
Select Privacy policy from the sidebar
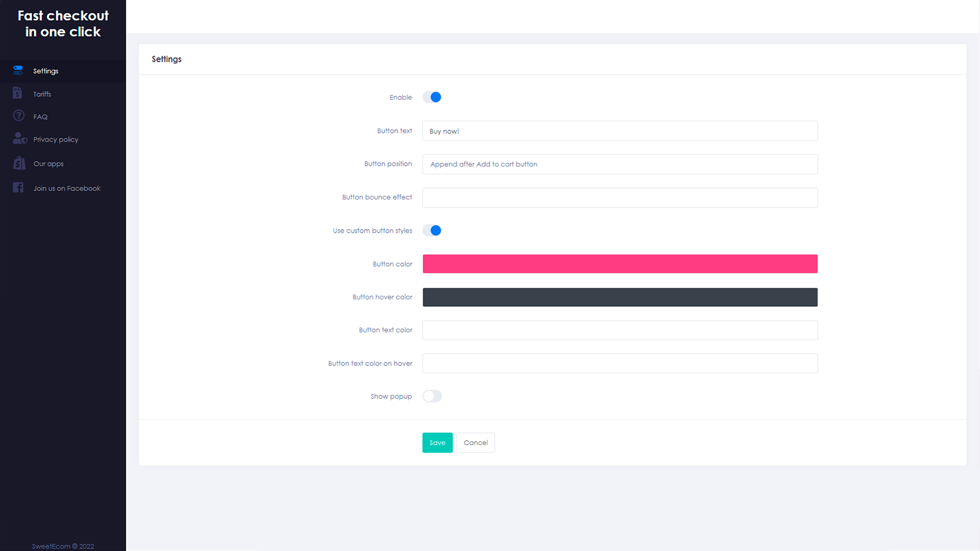coord(56,139)
